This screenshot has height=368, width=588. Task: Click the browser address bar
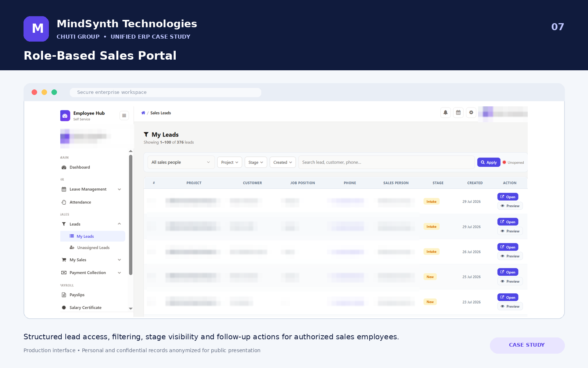pyautogui.click(x=165, y=92)
